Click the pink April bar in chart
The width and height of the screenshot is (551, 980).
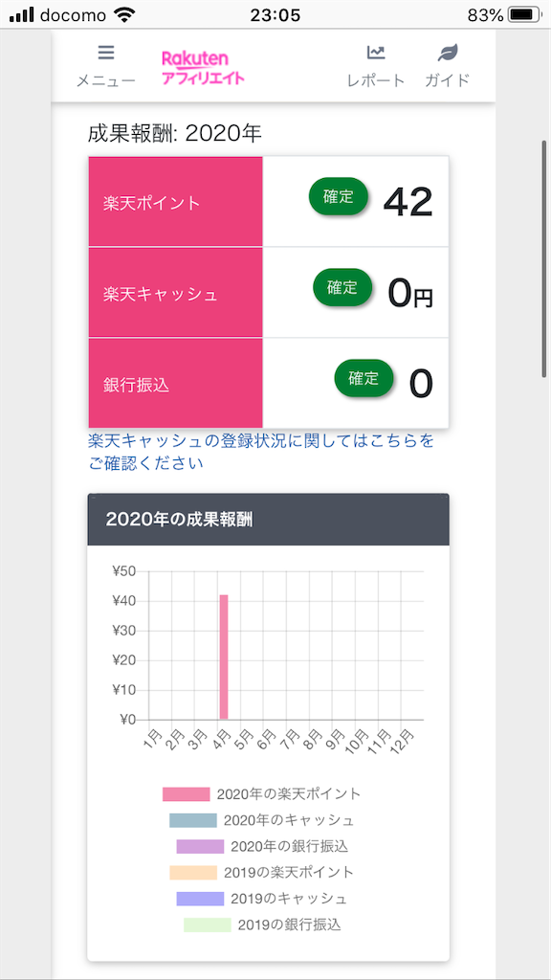coord(224,657)
